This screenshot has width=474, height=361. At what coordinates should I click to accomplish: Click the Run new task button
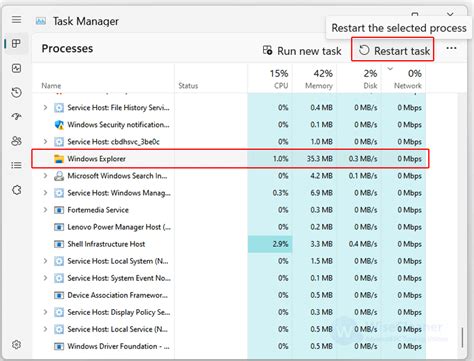coord(302,51)
